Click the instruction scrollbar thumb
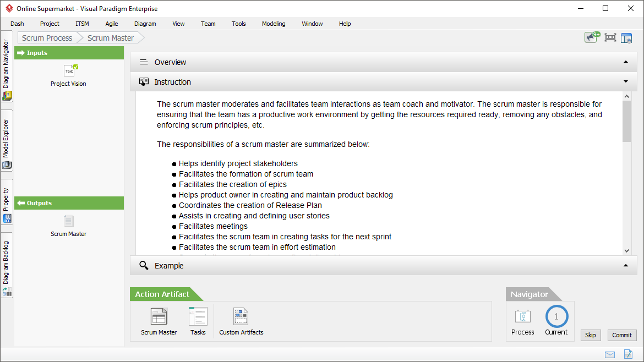Viewport: 644px width, 362px height. [626, 121]
